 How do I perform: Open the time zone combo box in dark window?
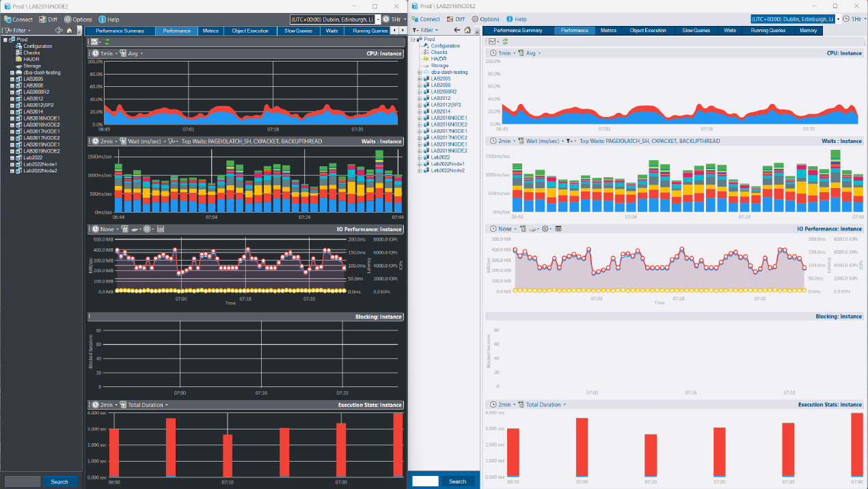335,19
